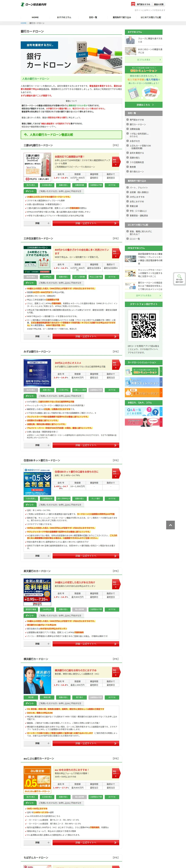Screen dimensions: 186x868
Task: Select 専門家おすすめ in the 目的一覧 list
Action: pyautogui.click(x=137, y=120)
